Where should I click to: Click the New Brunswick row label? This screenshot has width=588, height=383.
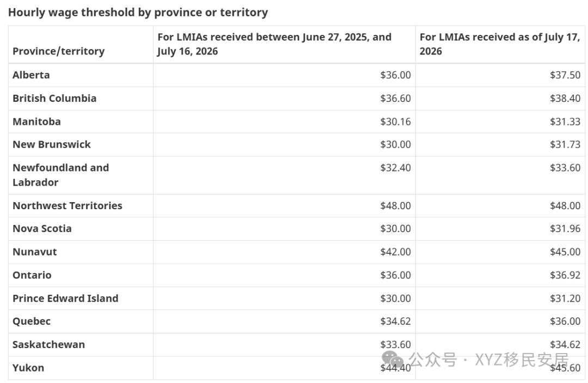coord(52,144)
